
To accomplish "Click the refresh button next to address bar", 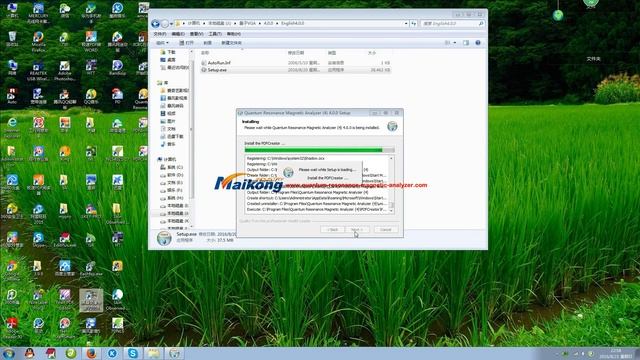I will [413, 24].
